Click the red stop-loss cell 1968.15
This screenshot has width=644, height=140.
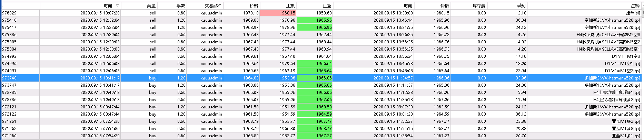point(278,13)
